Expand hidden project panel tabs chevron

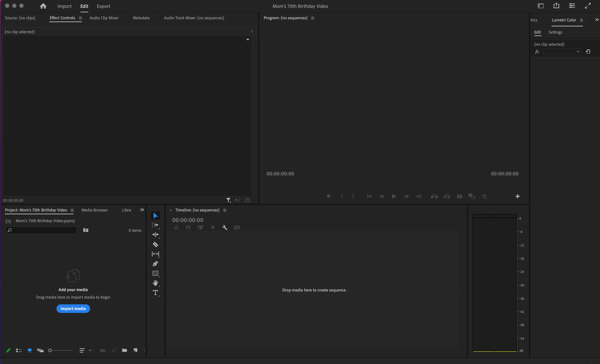[x=142, y=210]
